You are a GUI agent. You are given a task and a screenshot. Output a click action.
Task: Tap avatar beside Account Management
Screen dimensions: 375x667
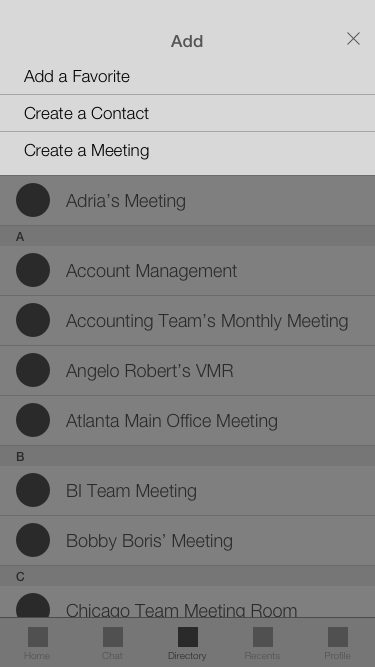click(33, 270)
